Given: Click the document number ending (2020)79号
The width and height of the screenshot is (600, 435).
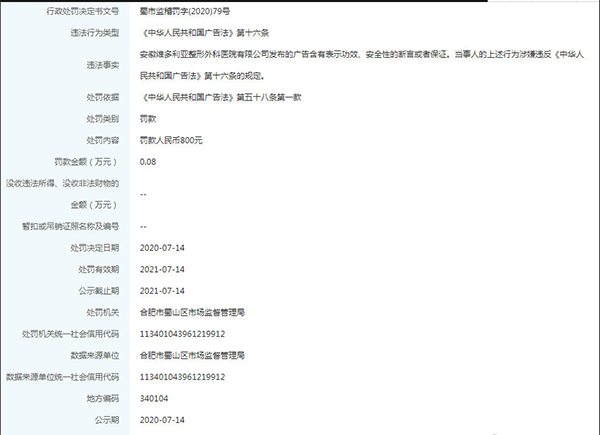Looking at the screenshot, I should pos(185,11).
